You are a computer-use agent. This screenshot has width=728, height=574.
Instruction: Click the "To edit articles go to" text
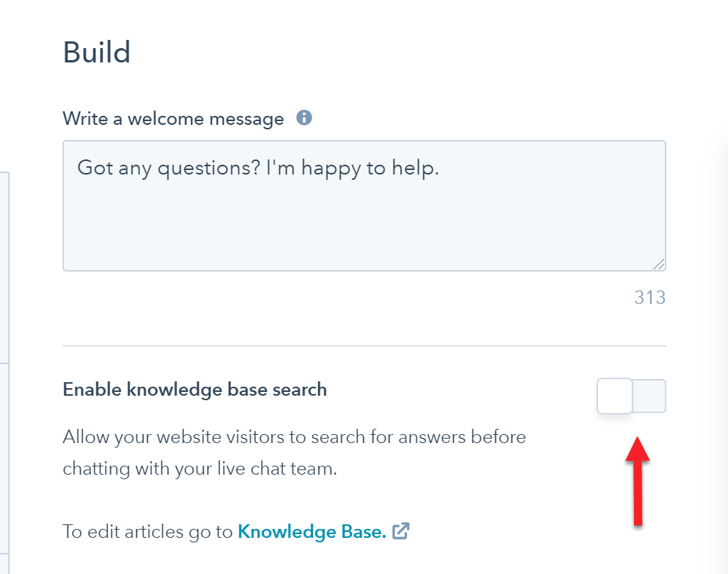tap(147, 532)
